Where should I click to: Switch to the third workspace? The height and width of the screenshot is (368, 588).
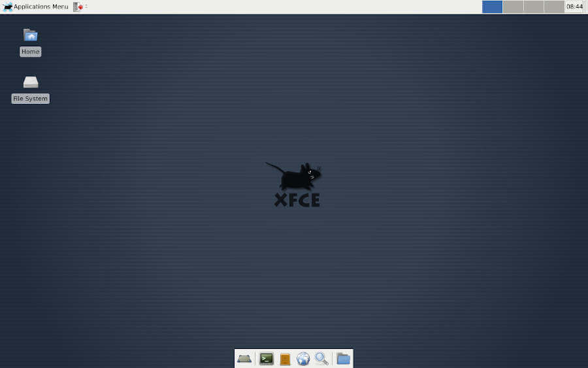click(534, 7)
